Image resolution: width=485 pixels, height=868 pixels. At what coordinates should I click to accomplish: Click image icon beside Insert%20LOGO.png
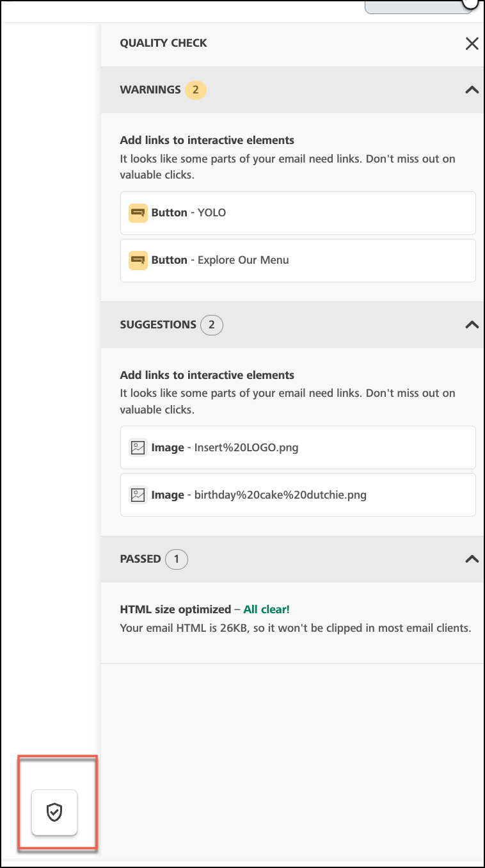(138, 447)
